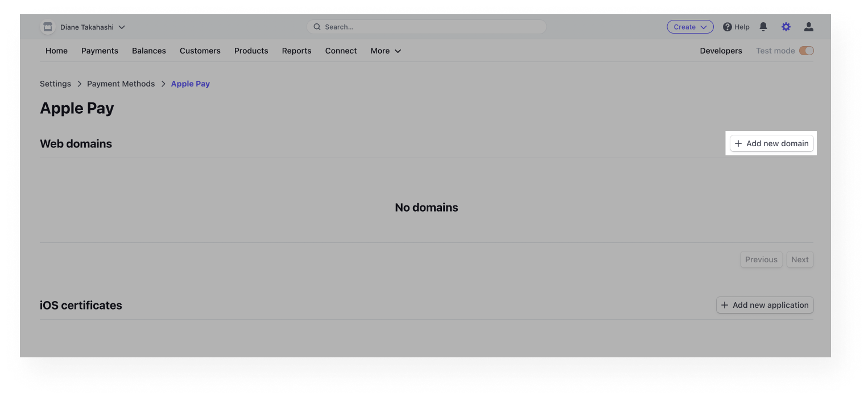Open Stripe settings via the gear icon
The image size is (868, 400).
click(x=786, y=26)
